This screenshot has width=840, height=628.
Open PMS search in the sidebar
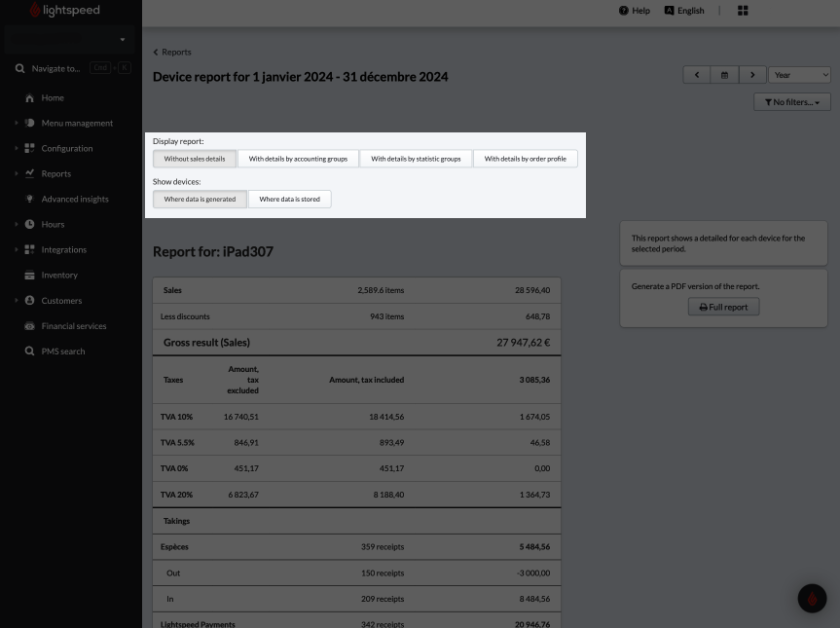[63, 351]
